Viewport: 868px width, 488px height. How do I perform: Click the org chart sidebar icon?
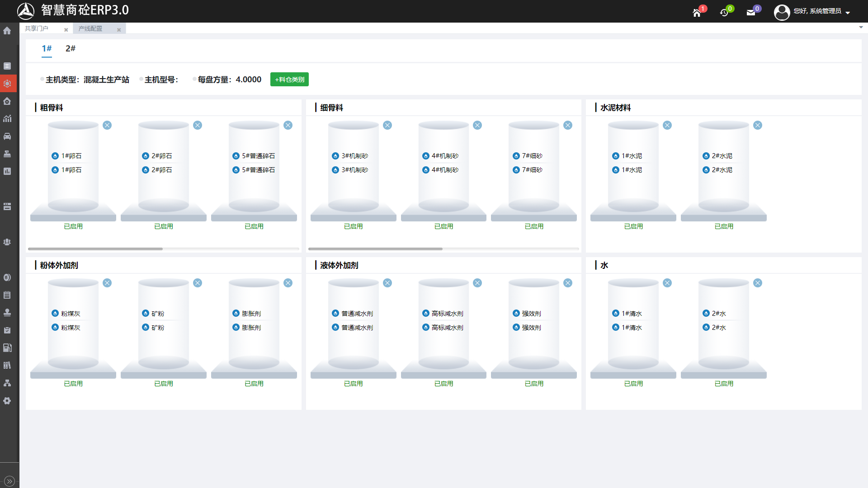(7, 383)
